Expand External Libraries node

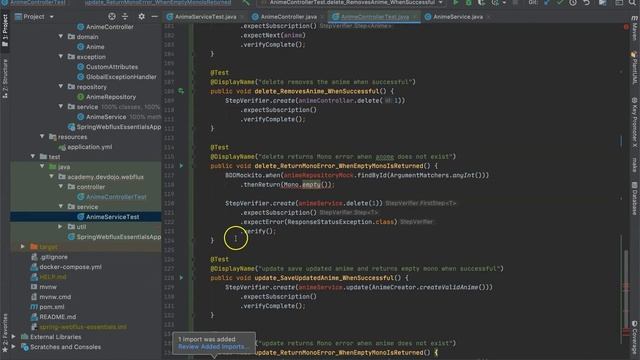point(13,336)
